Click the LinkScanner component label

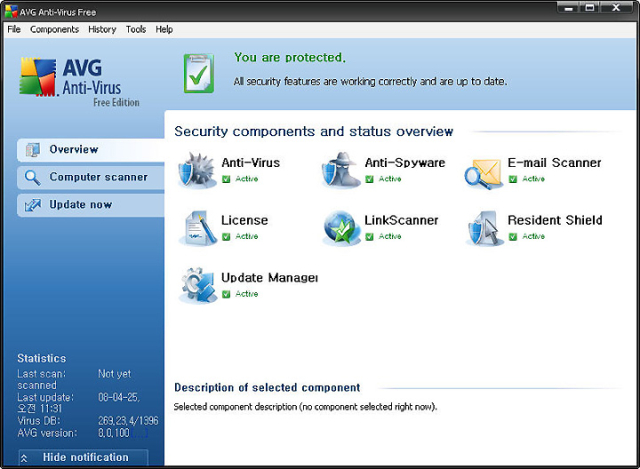click(x=401, y=220)
